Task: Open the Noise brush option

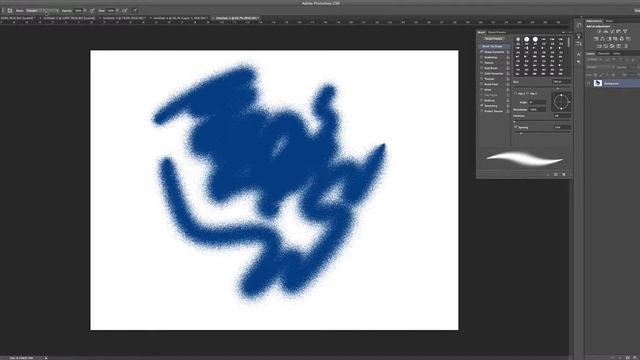Action: (x=487, y=90)
